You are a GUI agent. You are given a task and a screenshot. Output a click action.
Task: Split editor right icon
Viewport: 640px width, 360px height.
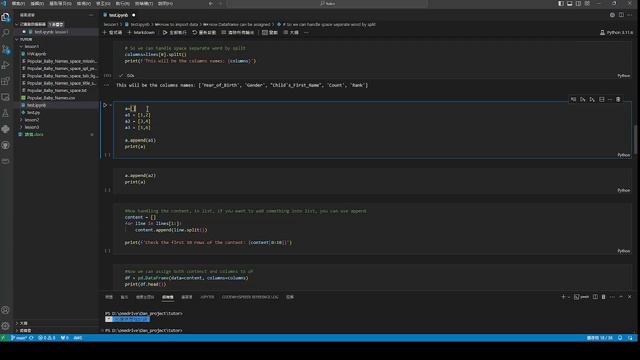click(621, 15)
